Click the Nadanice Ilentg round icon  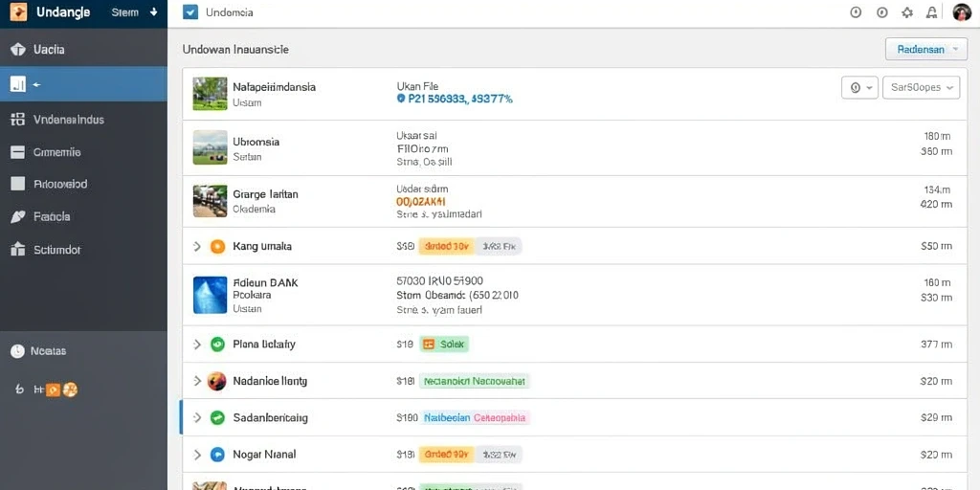click(217, 381)
